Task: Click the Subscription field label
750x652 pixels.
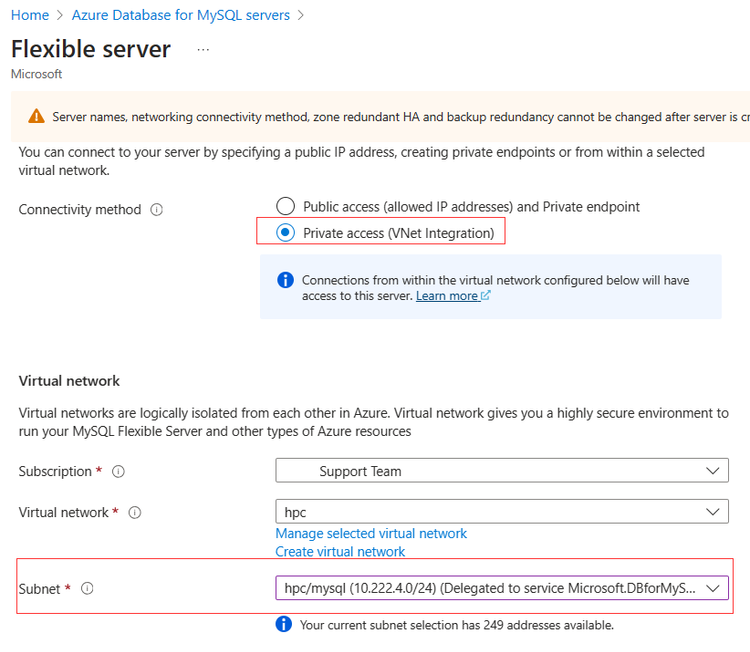Action: tap(55, 471)
